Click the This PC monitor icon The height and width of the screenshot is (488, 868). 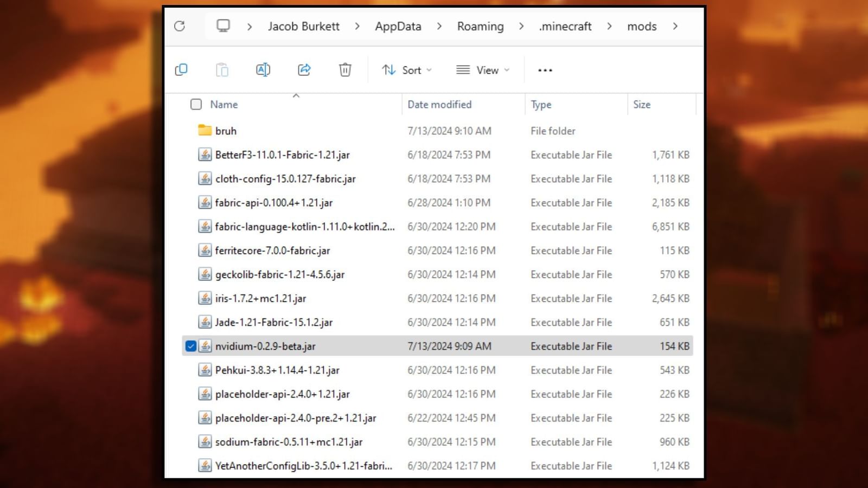(223, 26)
